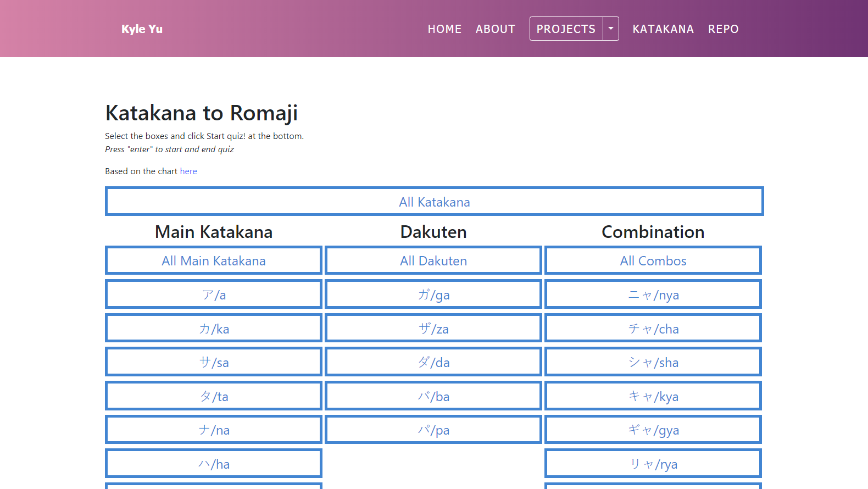
Task: Select the ニャ/nya combo box
Action: pyautogui.click(x=653, y=294)
